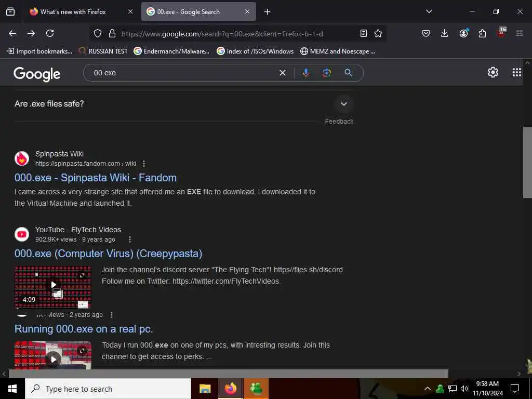Viewport: 532px width, 399px height.
Task: Click the extension icon with badge 16
Action: pyautogui.click(x=501, y=33)
